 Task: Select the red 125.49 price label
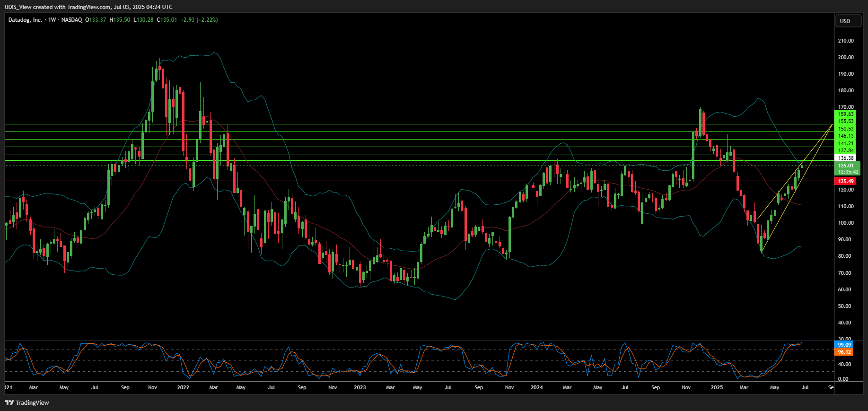pyautogui.click(x=845, y=181)
